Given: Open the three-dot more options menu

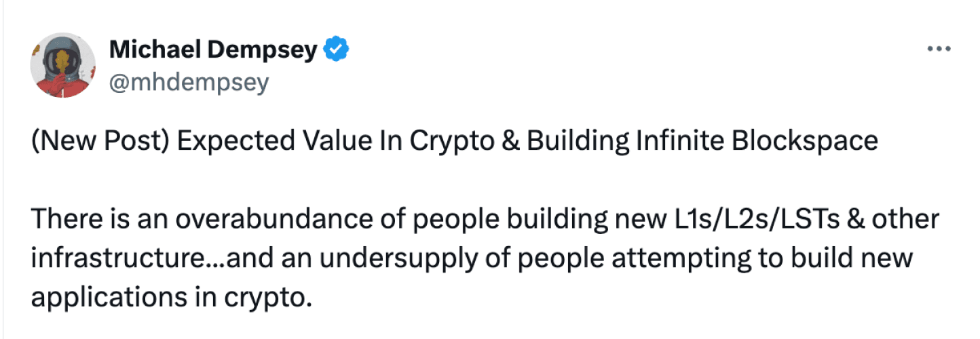Looking at the screenshot, I should pyautogui.click(x=938, y=49).
